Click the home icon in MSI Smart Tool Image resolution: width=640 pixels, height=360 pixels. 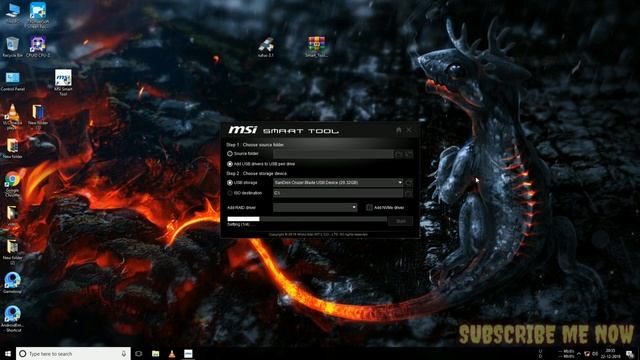pos(399,130)
